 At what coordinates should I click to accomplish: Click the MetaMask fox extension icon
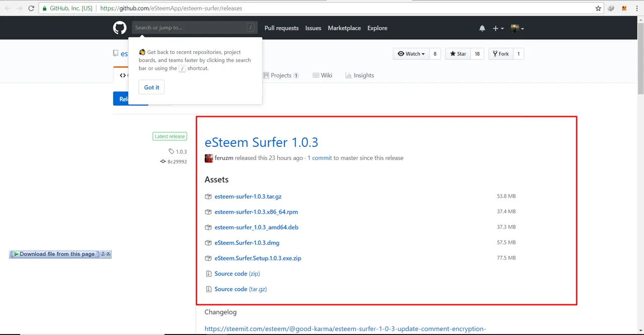[625, 8]
